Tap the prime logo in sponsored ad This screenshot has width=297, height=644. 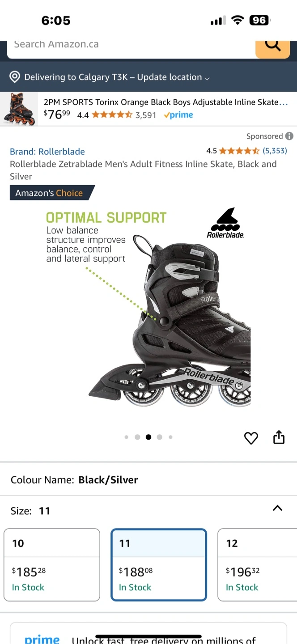click(x=178, y=115)
